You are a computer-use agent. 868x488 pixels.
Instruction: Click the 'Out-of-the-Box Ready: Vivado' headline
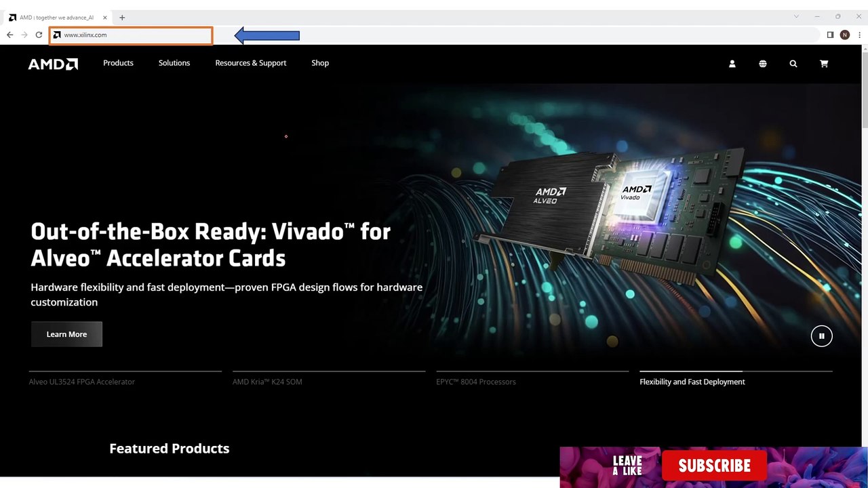point(210,245)
